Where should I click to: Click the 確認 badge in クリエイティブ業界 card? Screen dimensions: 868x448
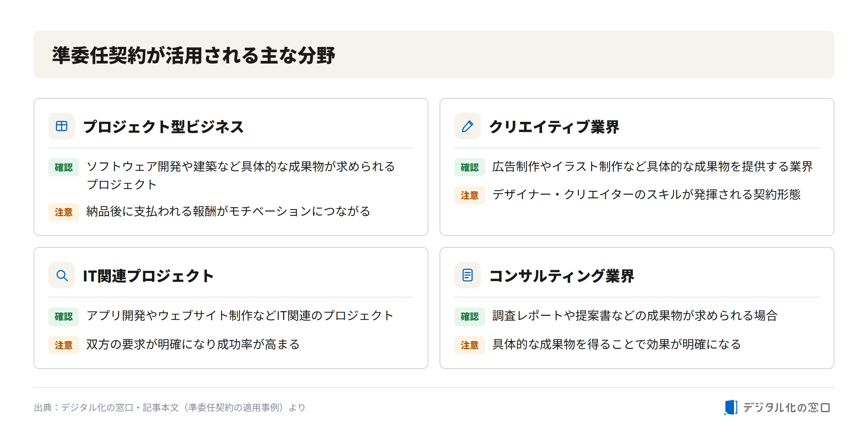470,167
